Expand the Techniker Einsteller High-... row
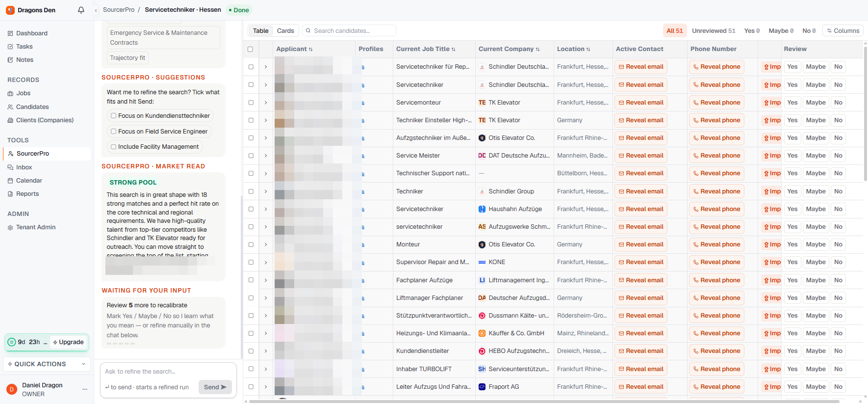Image resolution: width=868 pixels, height=404 pixels. [x=266, y=120]
